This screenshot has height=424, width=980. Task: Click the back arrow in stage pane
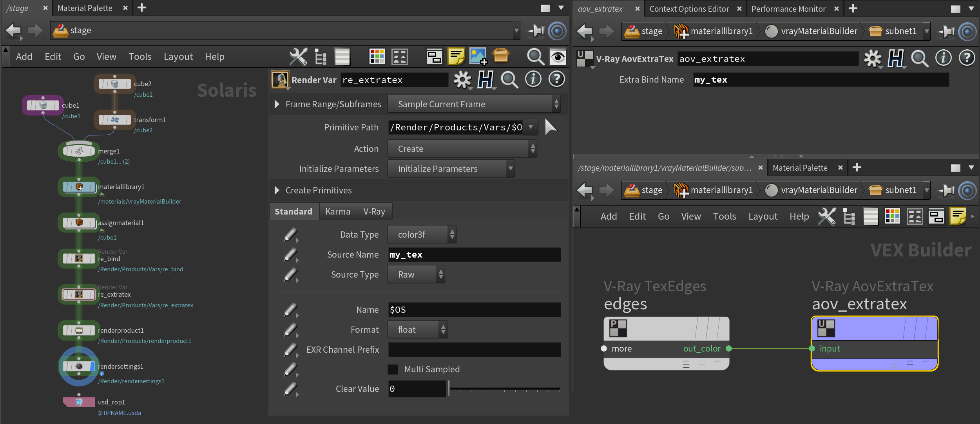(14, 31)
